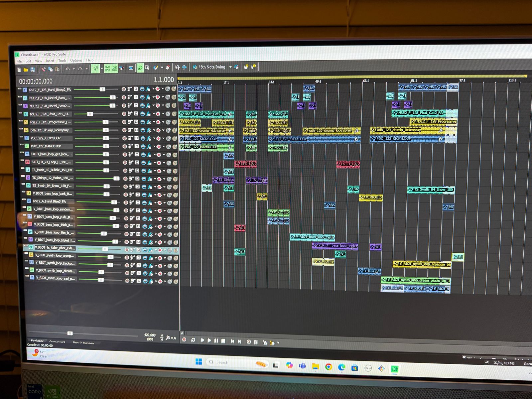Screen dimensions: 532x399
Task: Arm track 4 NSE2_F_128_Phat_Cat2_FA for record
Action: coord(123,114)
